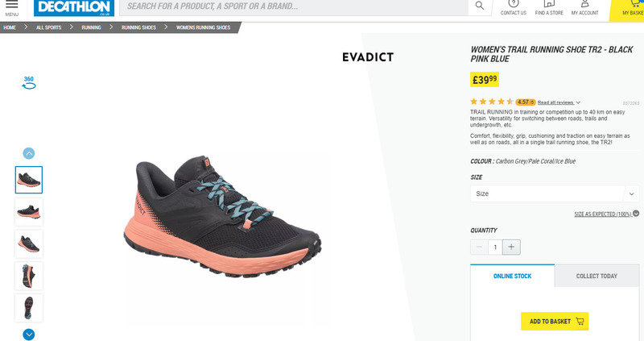Show previous thumbnails with up arrow
The width and height of the screenshot is (644, 341).
click(x=29, y=153)
